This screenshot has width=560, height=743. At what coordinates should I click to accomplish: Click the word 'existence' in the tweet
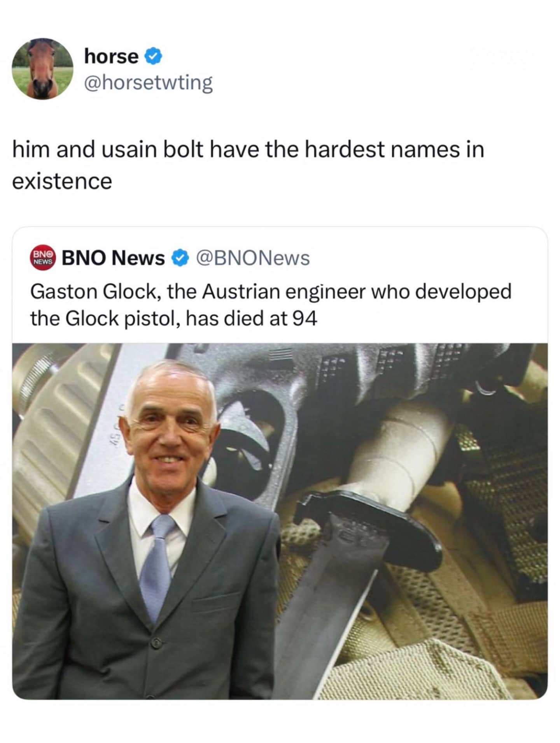coord(62,181)
